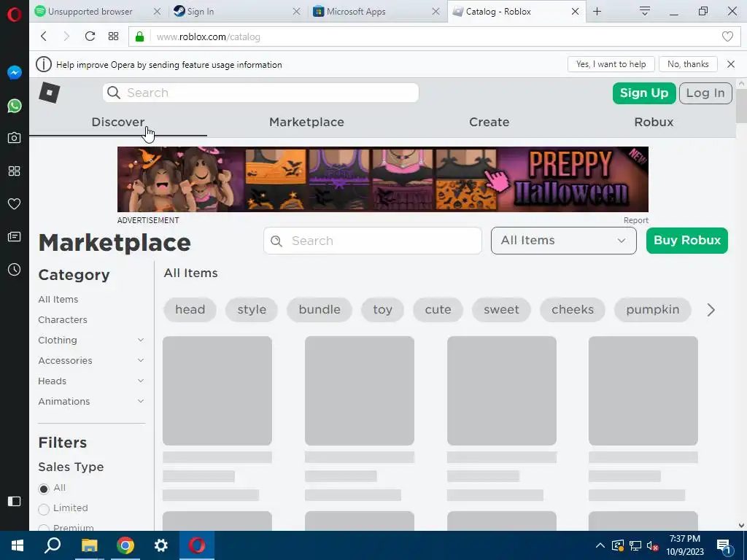Switch to the Unsupported browser tab
This screenshot has height=560, width=747.
point(90,12)
